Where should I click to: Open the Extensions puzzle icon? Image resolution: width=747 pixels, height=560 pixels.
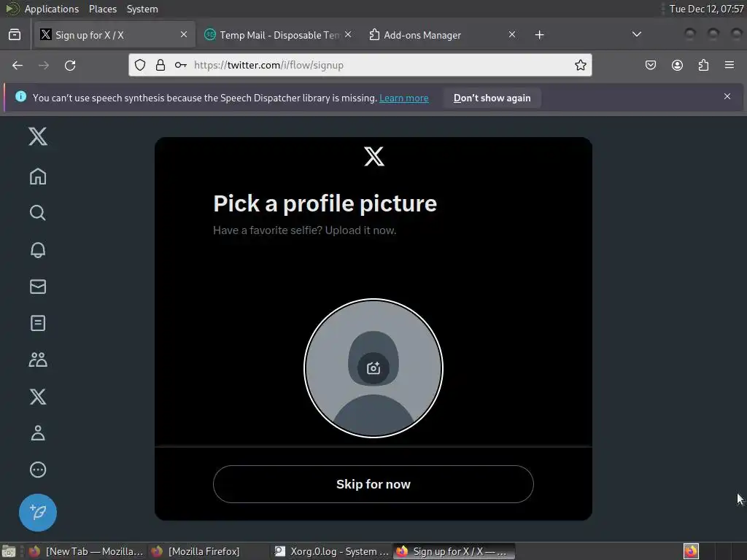coord(703,65)
